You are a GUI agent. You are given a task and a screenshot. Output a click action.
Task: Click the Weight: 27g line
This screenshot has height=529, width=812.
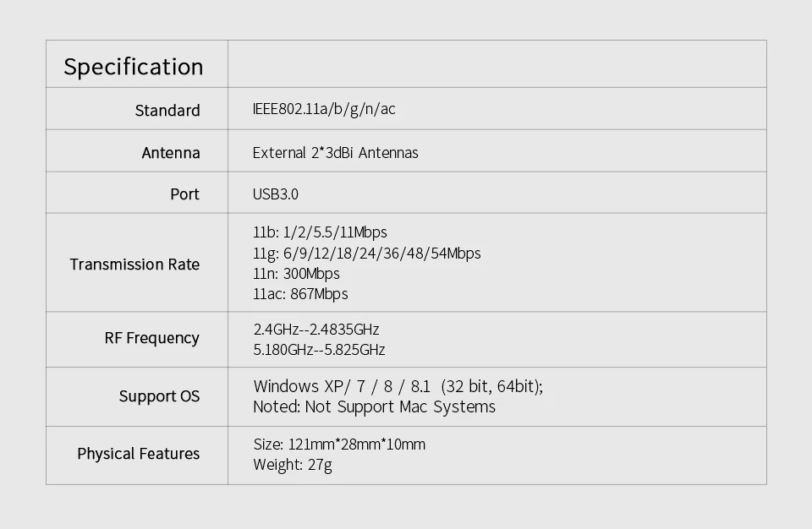point(293,465)
